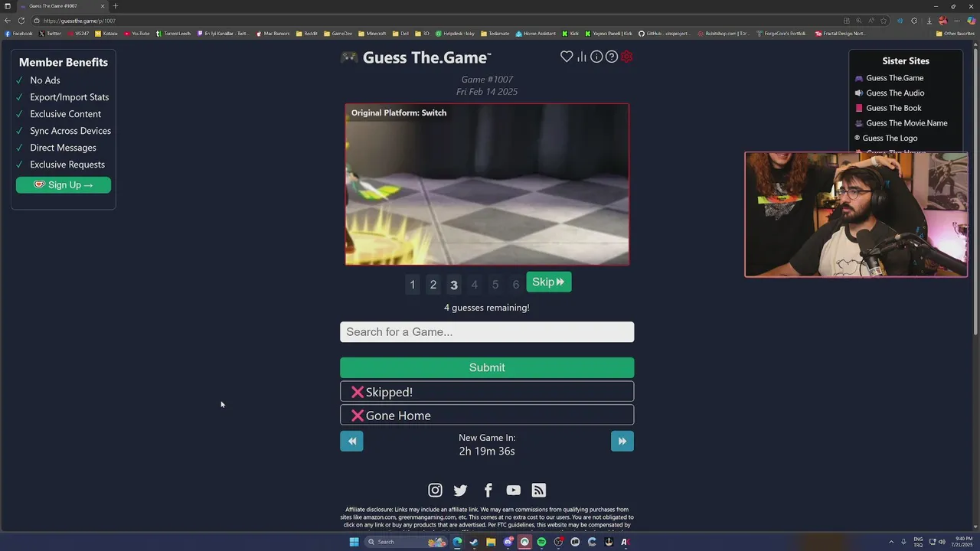This screenshot has height=551, width=980.
Task: Switch to screenshot 2
Action: pos(433,285)
